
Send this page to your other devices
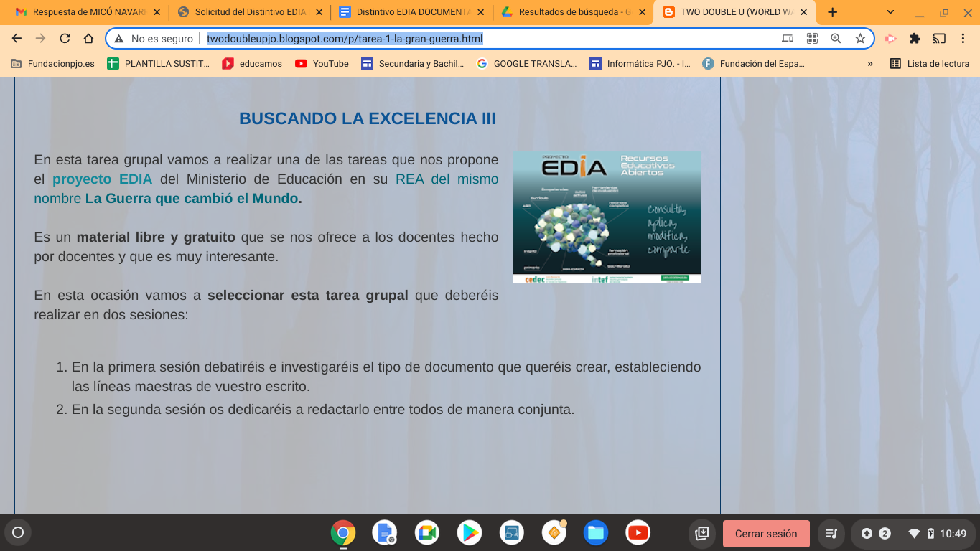tap(789, 39)
